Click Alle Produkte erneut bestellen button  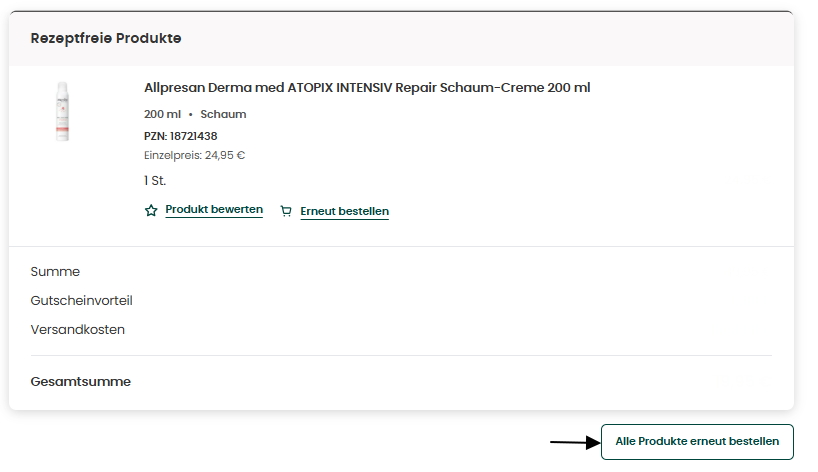(697, 442)
